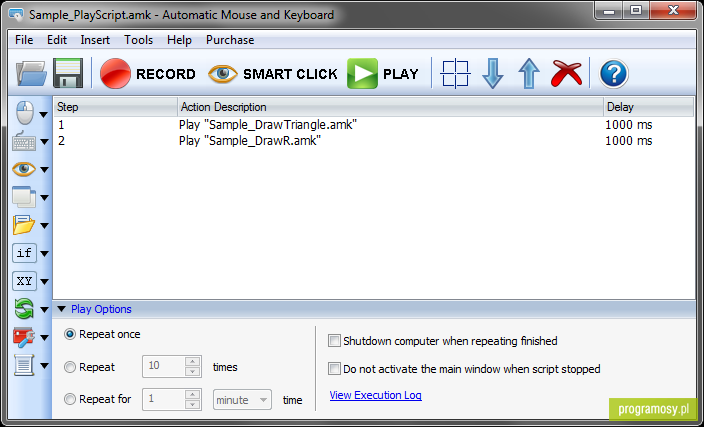Click the Action Description column header
The height and width of the screenshot is (427, 704).
point(390,107)
